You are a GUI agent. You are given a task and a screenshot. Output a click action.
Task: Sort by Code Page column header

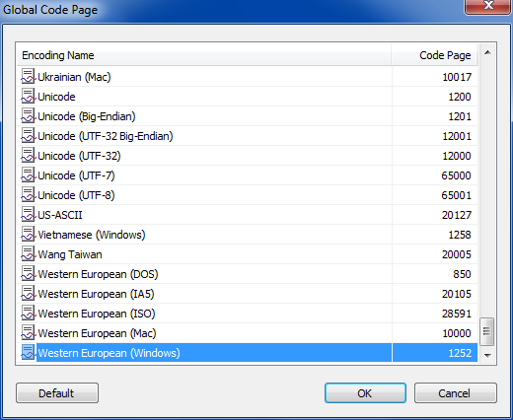(434, 55)
